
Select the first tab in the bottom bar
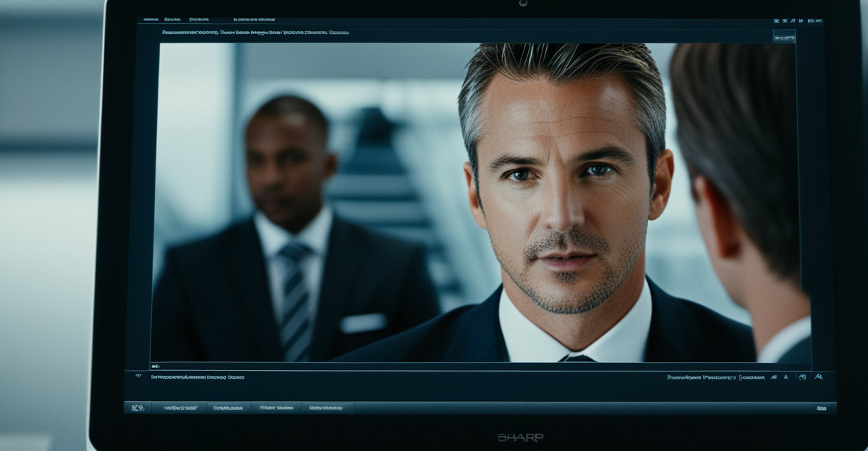pyautogui.click(x=180, y=408)
